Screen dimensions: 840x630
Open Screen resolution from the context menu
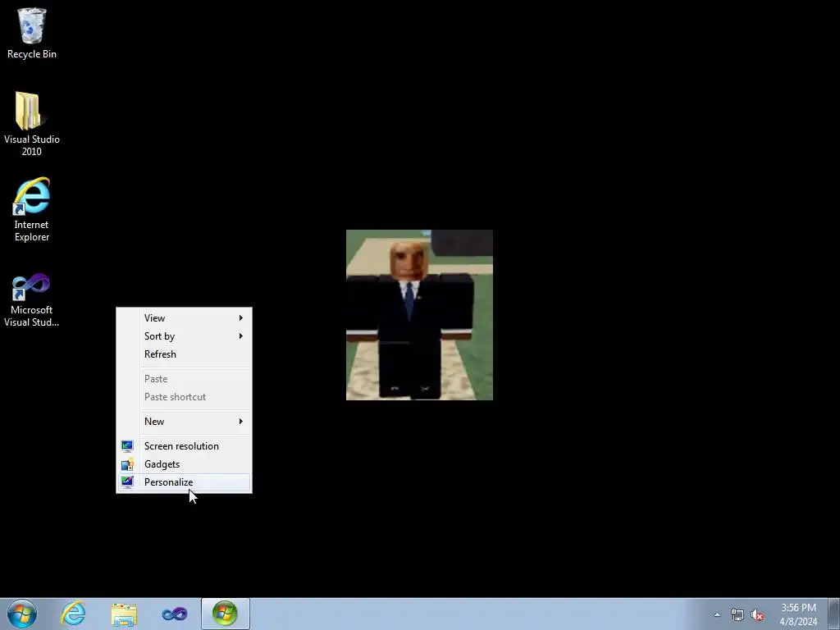coord(184,446)
